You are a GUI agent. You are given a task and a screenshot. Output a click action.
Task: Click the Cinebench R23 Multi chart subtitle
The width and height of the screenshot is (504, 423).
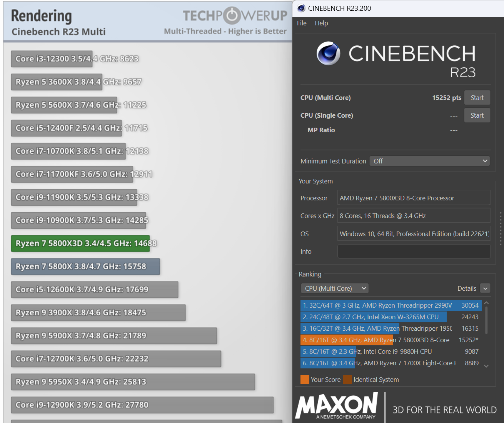click(x=58, y=32)
